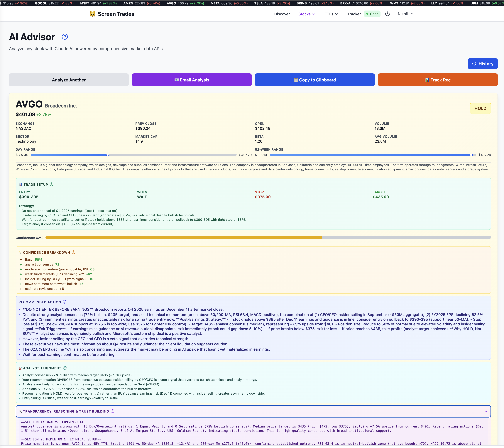Click the AVGO price $401.08

tap(25, 114)
